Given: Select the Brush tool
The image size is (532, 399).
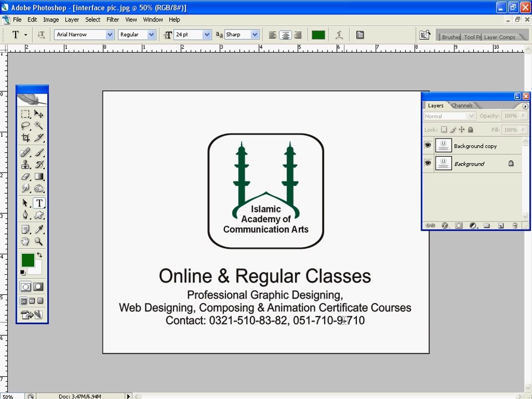Looking at the screenshot, I should [39, 153].
